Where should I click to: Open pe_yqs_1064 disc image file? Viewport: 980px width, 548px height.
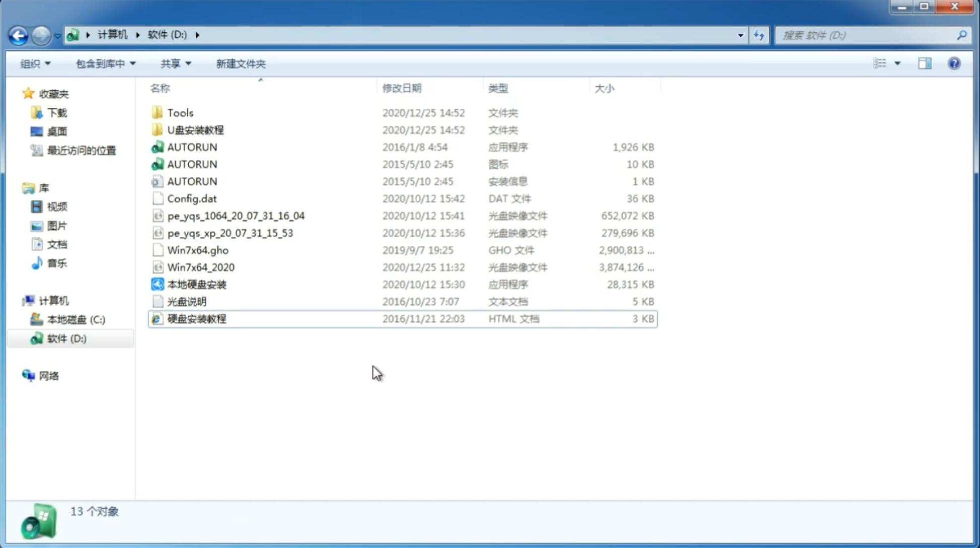[236, 216]
